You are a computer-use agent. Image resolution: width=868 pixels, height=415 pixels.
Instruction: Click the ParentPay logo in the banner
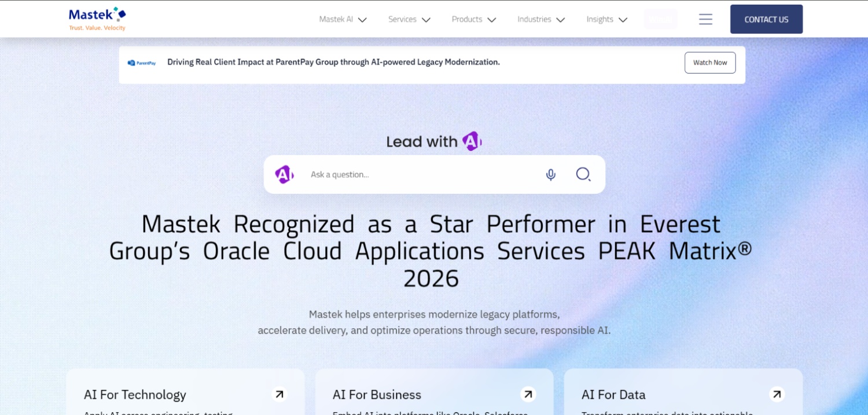point(142,63)
